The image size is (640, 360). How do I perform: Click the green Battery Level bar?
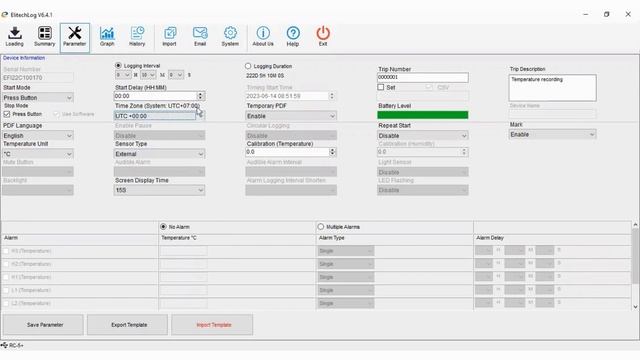422,115
